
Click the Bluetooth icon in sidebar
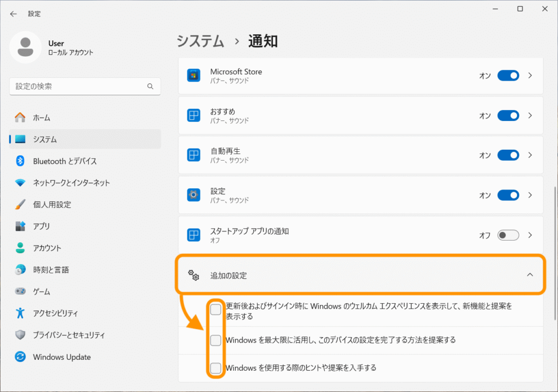point(20,161)
